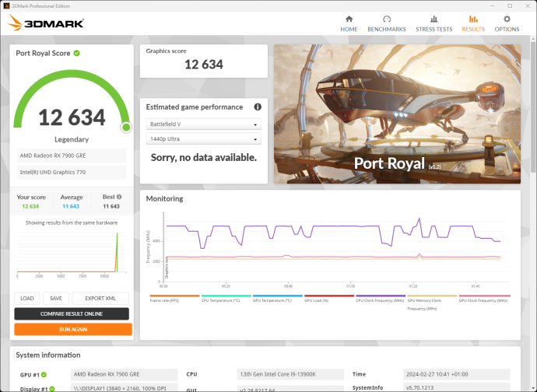Maximize the 3DMark window
Screen dimensions: 537x392
(510, 5)
